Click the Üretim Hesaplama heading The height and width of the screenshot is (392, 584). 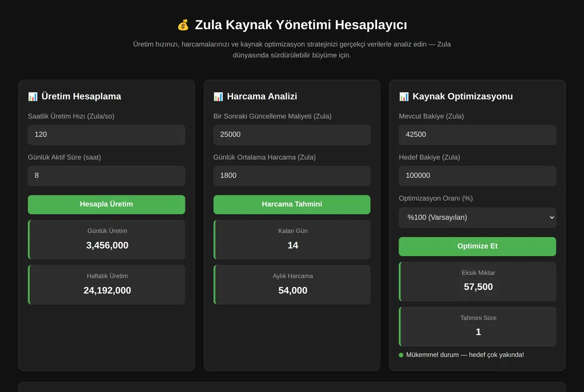click(x=81, y=96)
